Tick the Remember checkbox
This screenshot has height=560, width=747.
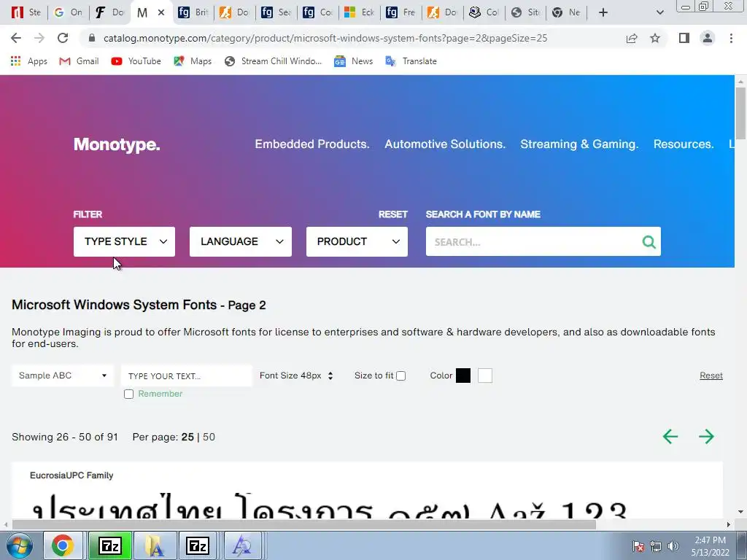128,394
